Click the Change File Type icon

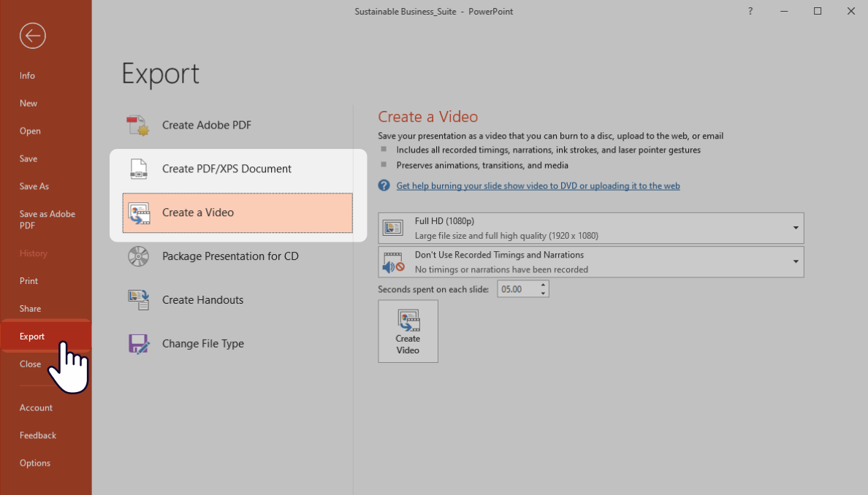pos(138,343)
